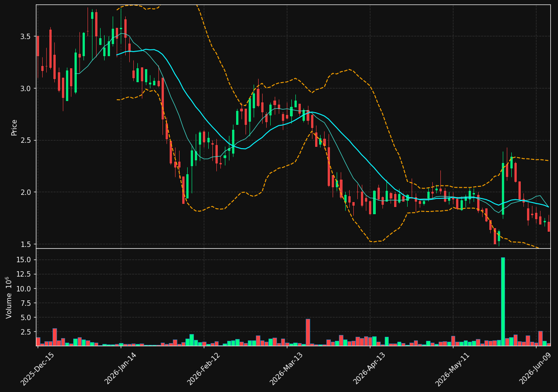Screen dimensions: 558x392
Task: Click the 2.5 price axis tick label
Action: click(25, 140)
